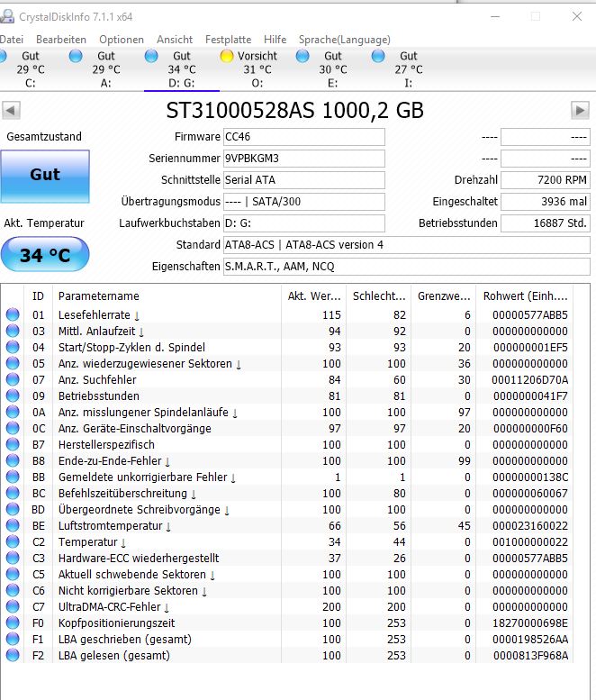Click status orb for Aktuell schwebende Sektoren row
The width and height of the screenshot is (596, 700).
[x=13, y=574]
